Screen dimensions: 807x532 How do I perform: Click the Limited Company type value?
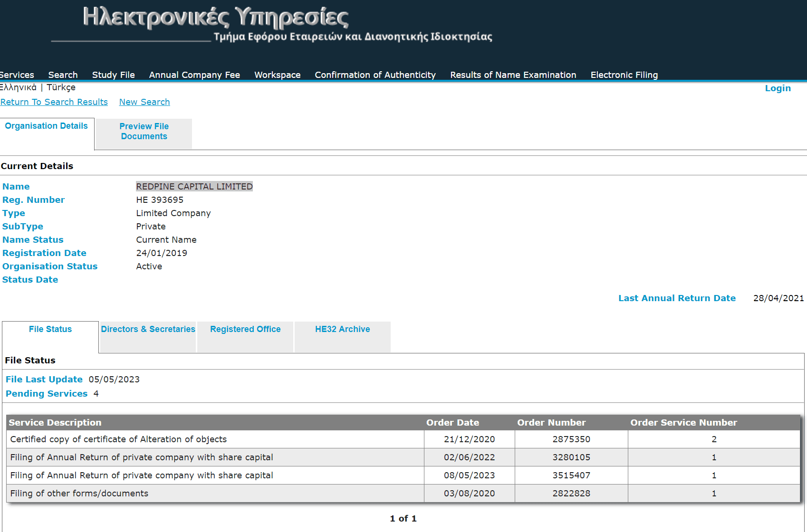tap(173, 213)
